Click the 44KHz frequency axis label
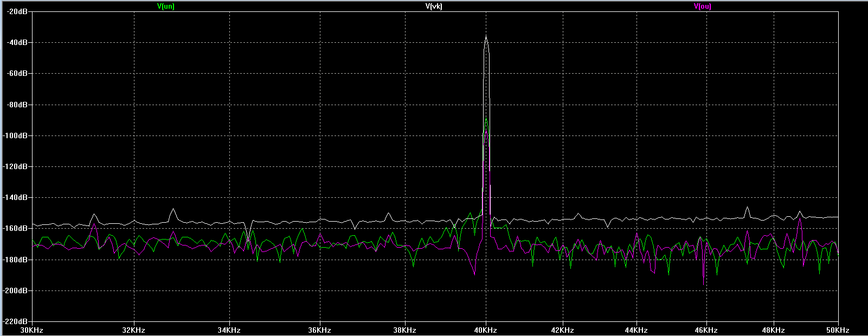This screenshot has width=868, height=336. click(636, 330)
